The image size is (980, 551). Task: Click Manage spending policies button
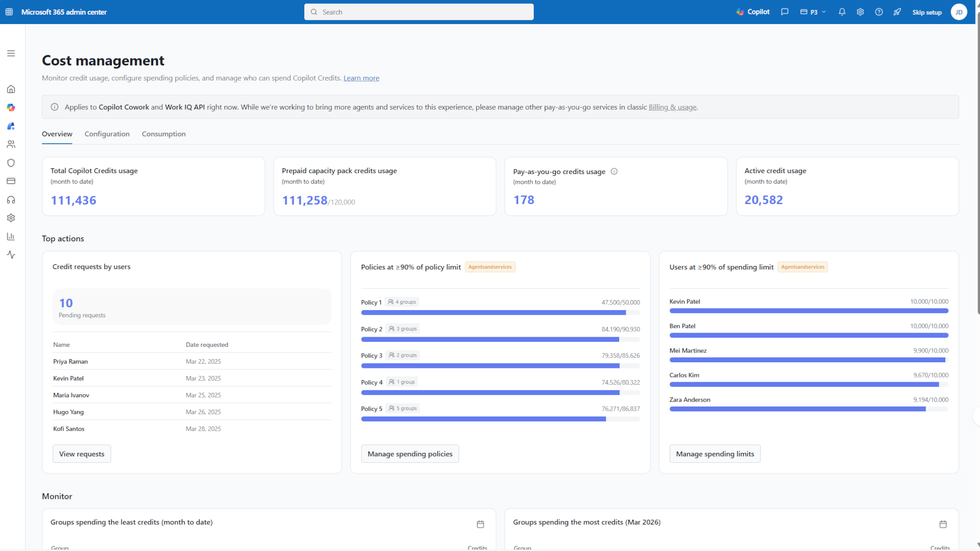pyautogui.click(x=410, y=454)
